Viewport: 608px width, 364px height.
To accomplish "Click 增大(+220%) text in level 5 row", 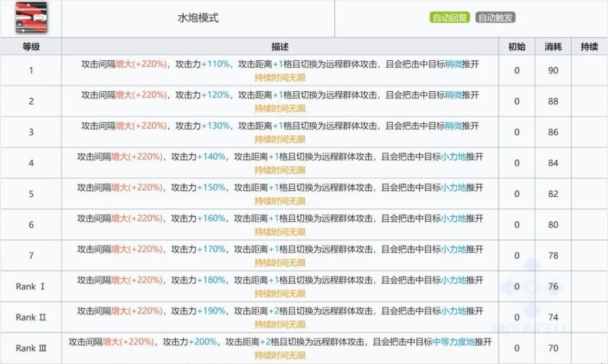I will [x=137, y=188].
